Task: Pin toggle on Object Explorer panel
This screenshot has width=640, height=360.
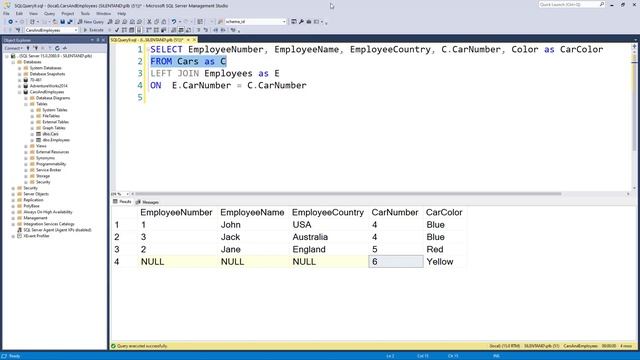Action: point(98,40)
